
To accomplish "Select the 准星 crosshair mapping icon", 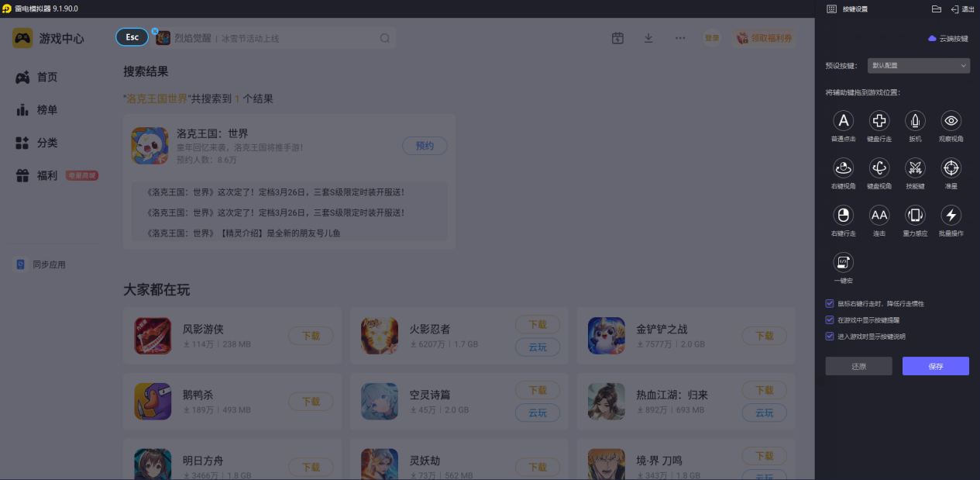I will (951, 169).
